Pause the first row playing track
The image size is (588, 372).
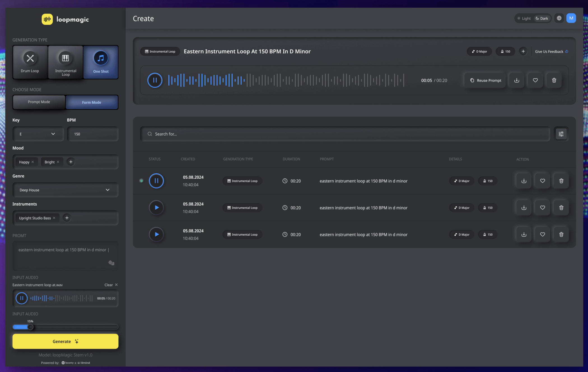[156, 181]
